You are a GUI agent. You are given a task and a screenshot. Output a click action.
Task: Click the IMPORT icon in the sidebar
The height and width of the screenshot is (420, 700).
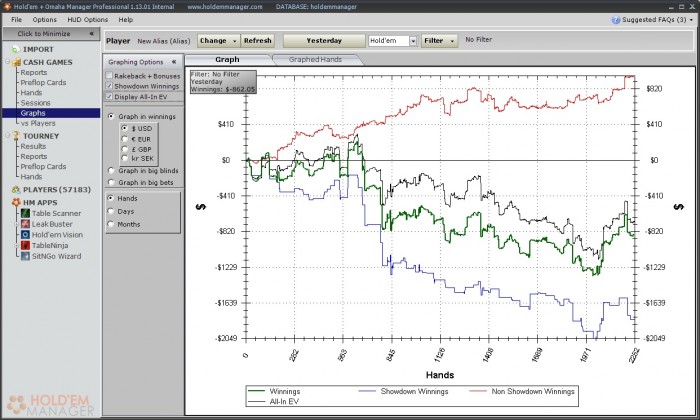click(x=16, y=50)
